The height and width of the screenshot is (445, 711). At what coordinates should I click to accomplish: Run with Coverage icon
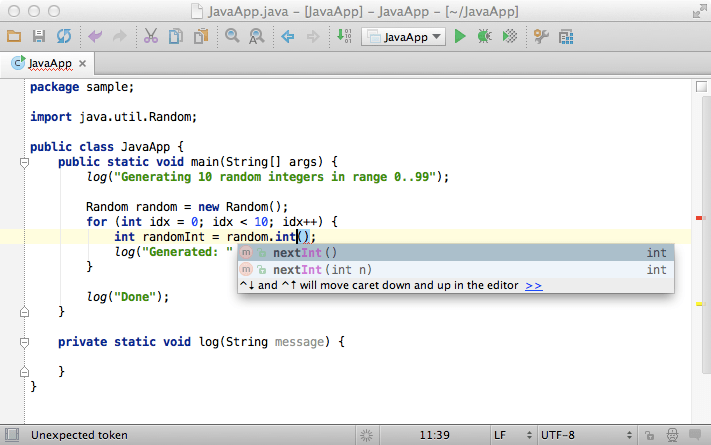click(510, 36)
